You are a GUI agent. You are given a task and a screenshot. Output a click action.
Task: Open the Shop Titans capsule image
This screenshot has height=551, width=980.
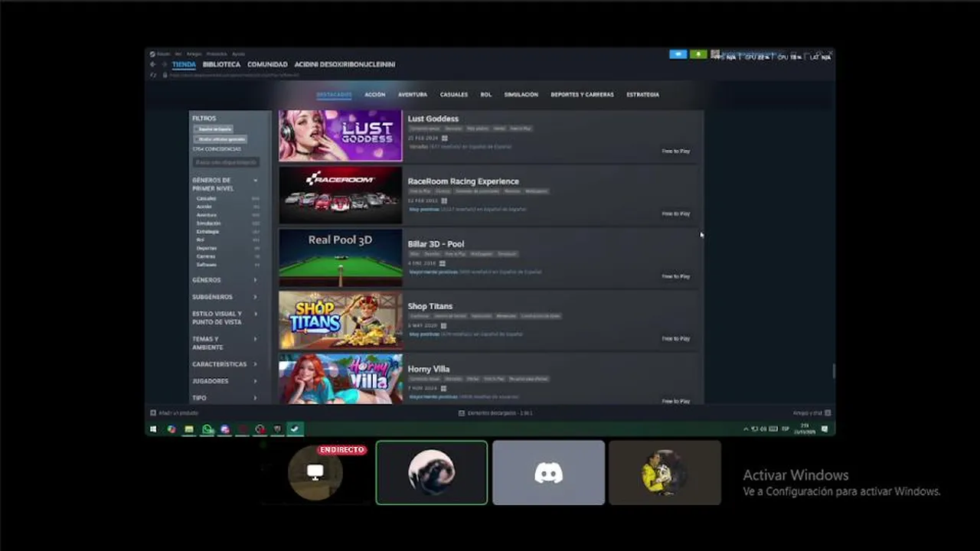[340, 320]
